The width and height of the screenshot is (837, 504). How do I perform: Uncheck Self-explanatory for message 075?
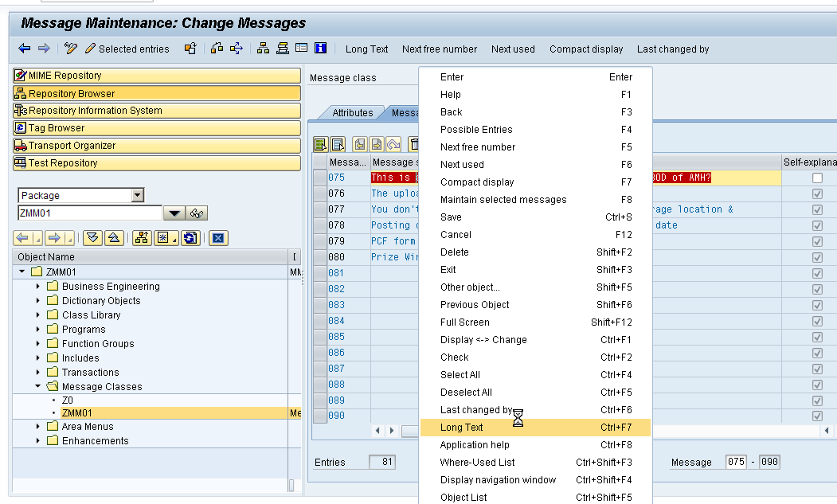[x=817, y=178]
